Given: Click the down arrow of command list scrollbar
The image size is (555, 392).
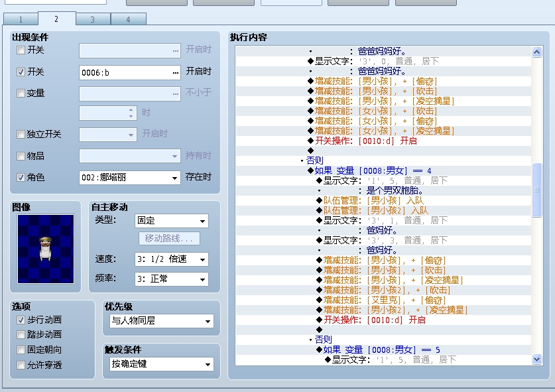Looking at the screenshot, I should [536, 359].
